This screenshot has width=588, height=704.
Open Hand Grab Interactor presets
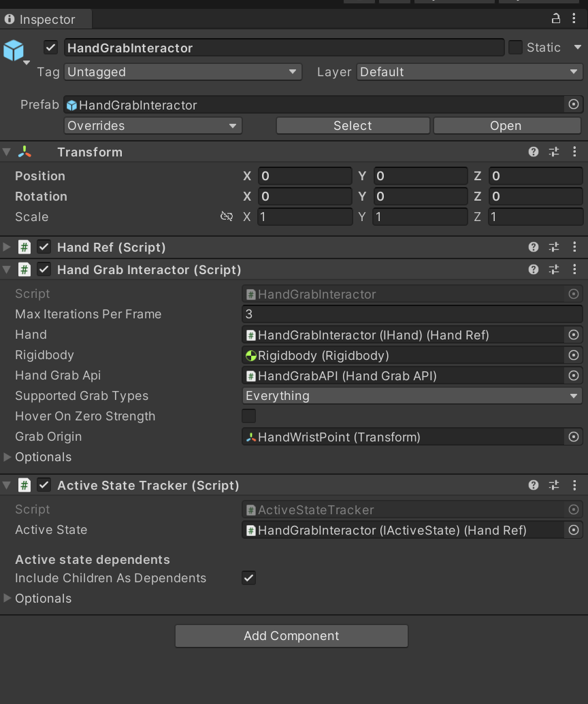click(x=554, y=269)
